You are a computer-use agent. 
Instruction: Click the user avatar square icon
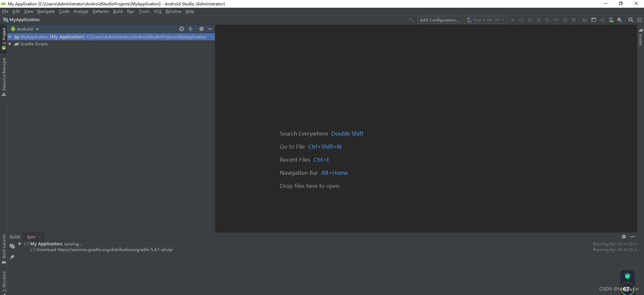click(x=640, y=20)
